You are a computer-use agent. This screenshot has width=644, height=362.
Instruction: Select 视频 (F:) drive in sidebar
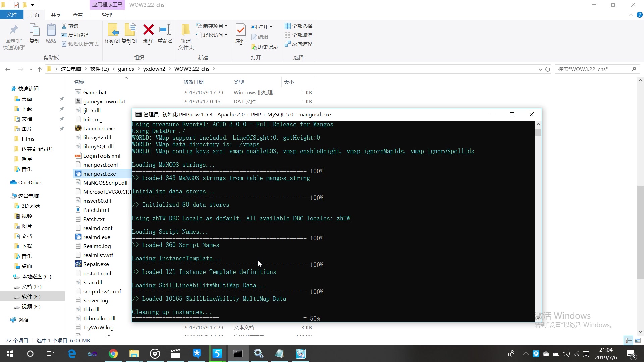point(31,306)
